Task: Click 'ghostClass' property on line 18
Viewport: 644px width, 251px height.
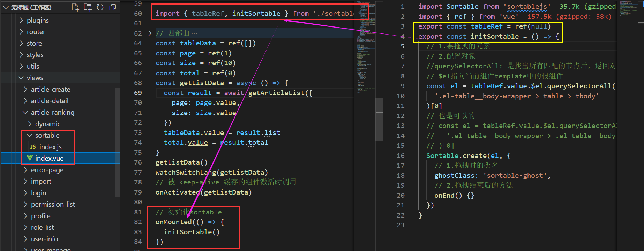Action: (454, 176)
